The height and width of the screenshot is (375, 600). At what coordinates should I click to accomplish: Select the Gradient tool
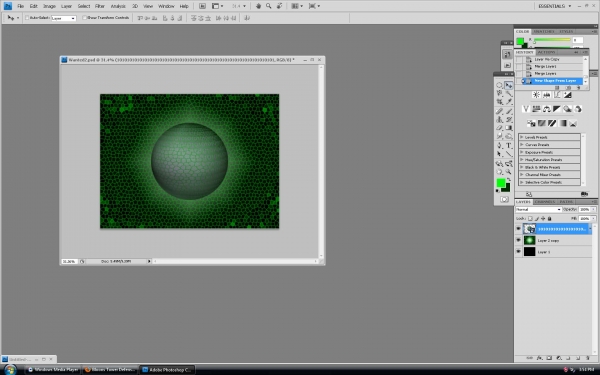coord(509,128)
